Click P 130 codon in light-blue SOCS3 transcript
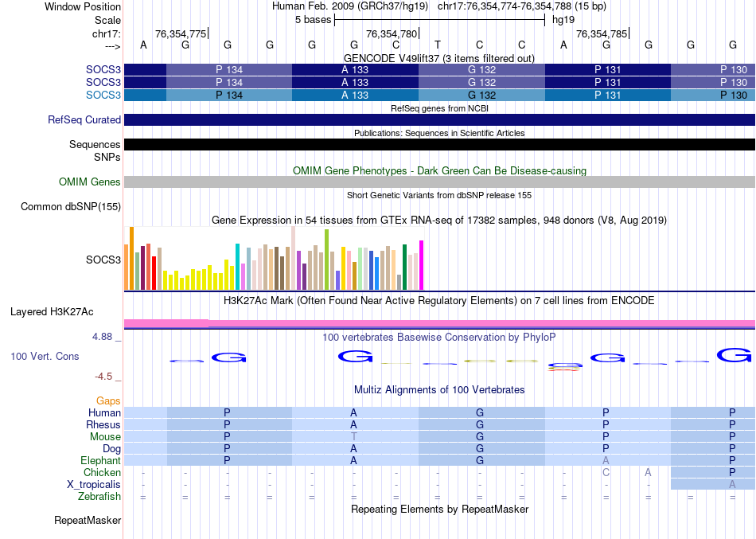 click(713, 95)
